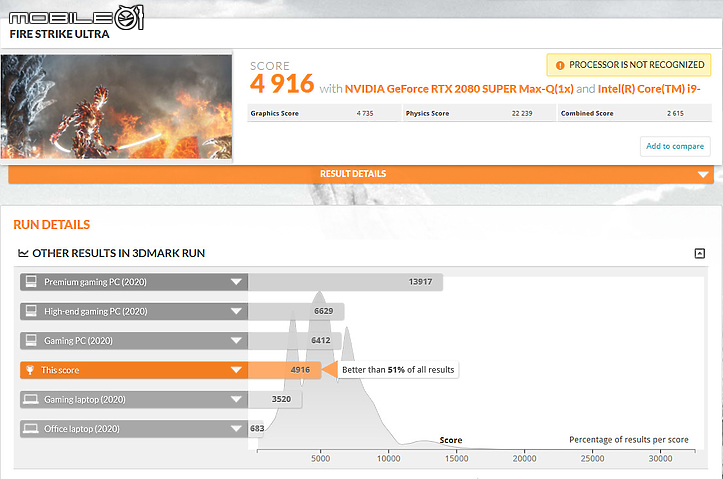Click the Premium gaming PC monitor icon
The image size is (723, 479).
[31, 282]
